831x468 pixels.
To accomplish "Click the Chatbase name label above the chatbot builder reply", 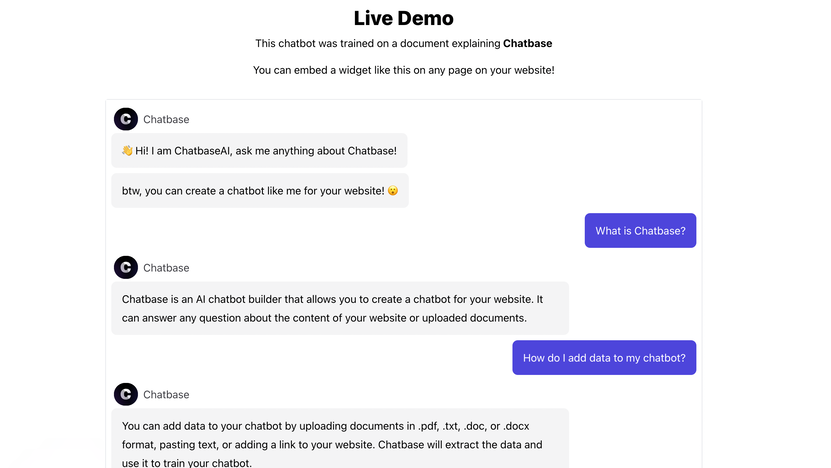I will [166, 268].
